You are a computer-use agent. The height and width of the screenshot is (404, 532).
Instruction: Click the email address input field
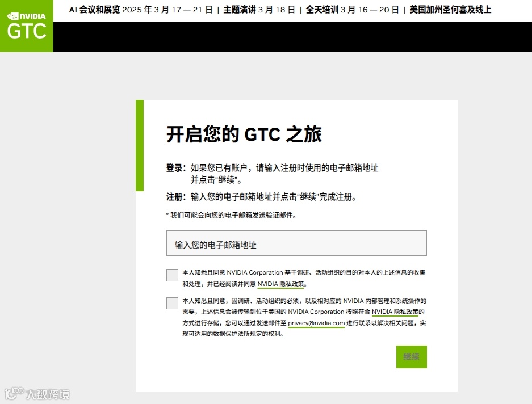(296, 243)
